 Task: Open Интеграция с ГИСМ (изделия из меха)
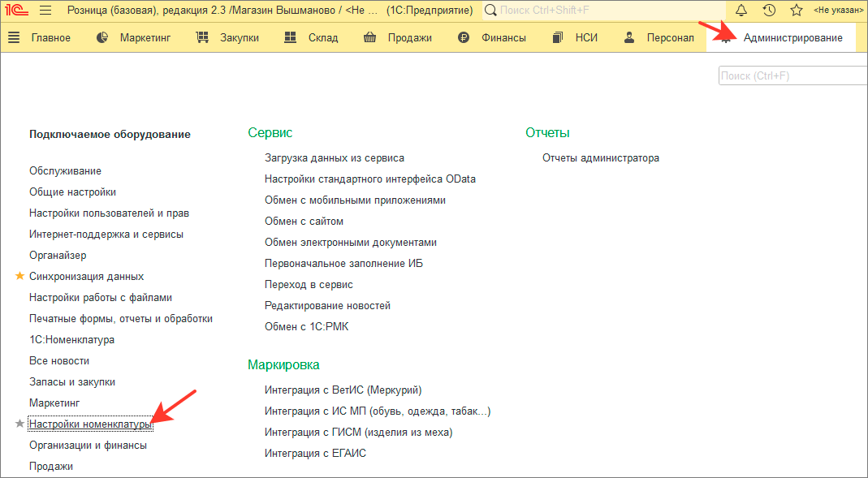358,432
